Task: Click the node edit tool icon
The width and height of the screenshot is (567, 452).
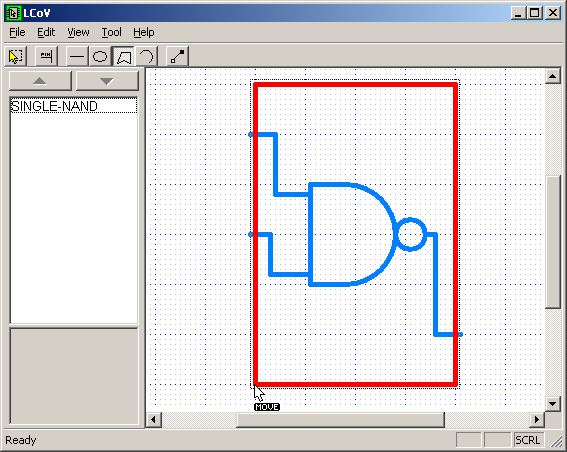Action: pyautogui.click(x=178, y=56)
